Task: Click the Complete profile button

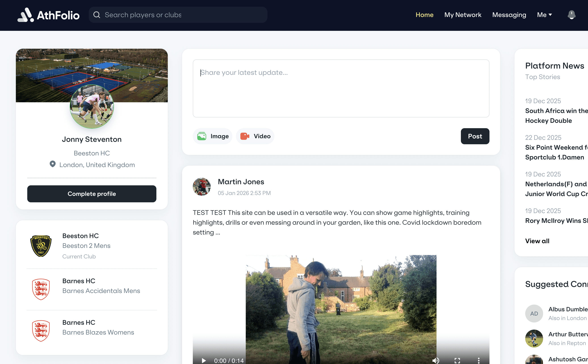Action: (92, 194)
